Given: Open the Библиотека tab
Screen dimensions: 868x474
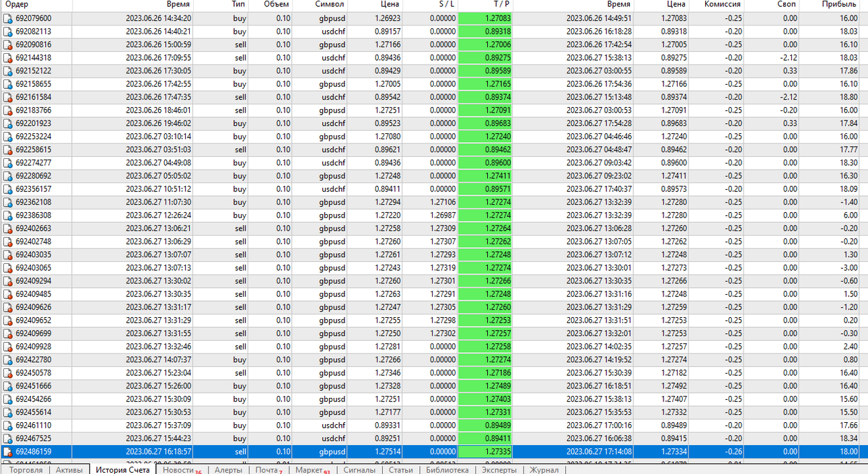Looking at the screenshot, I should (447, 470).
